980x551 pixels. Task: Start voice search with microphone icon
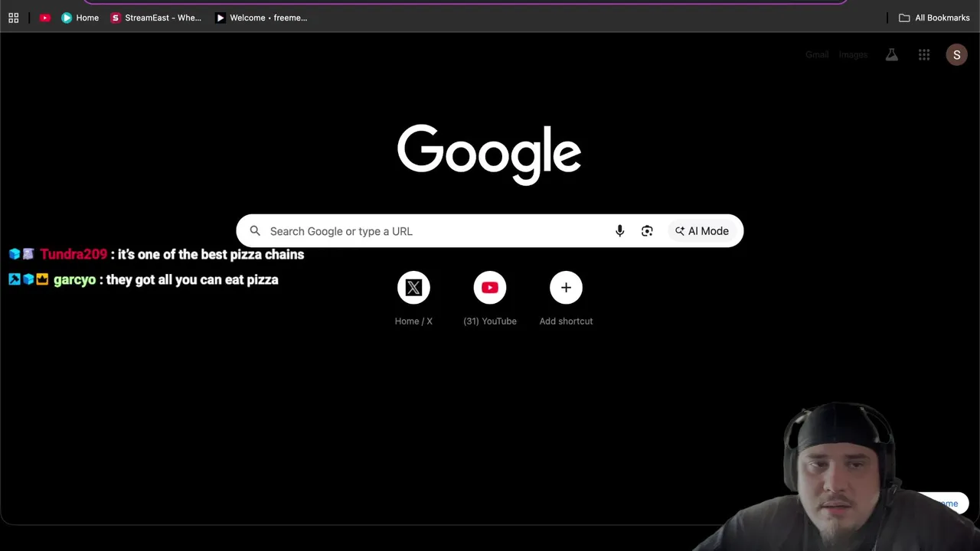coord(620,231)
